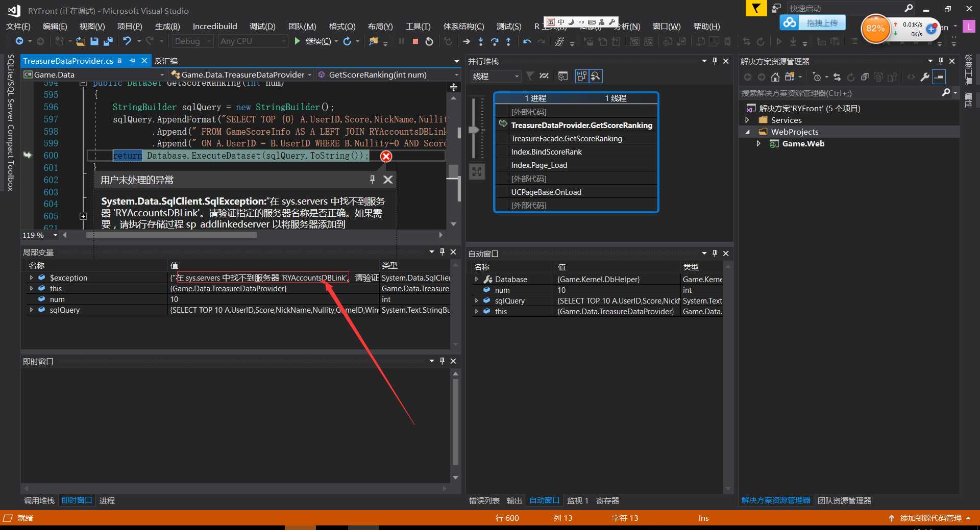Toggle auto-scroll to current frame button
The image size is (980, 530).
(596, 76)
